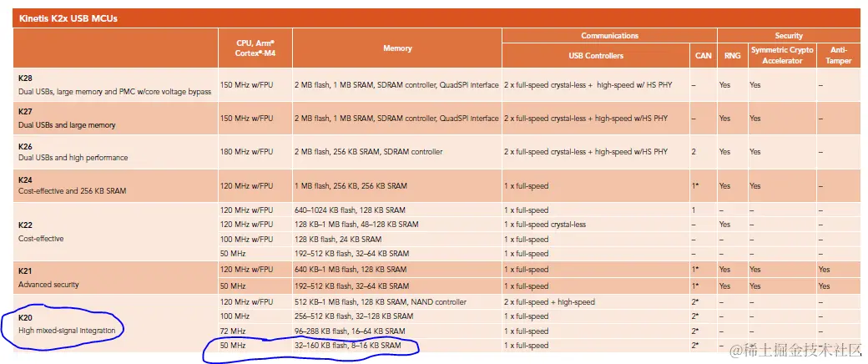This screenshot has height=364, width=868.
Task: Click '96–288 KB flash, 16–64 KB SRAM'
Action: click(350, 331)
